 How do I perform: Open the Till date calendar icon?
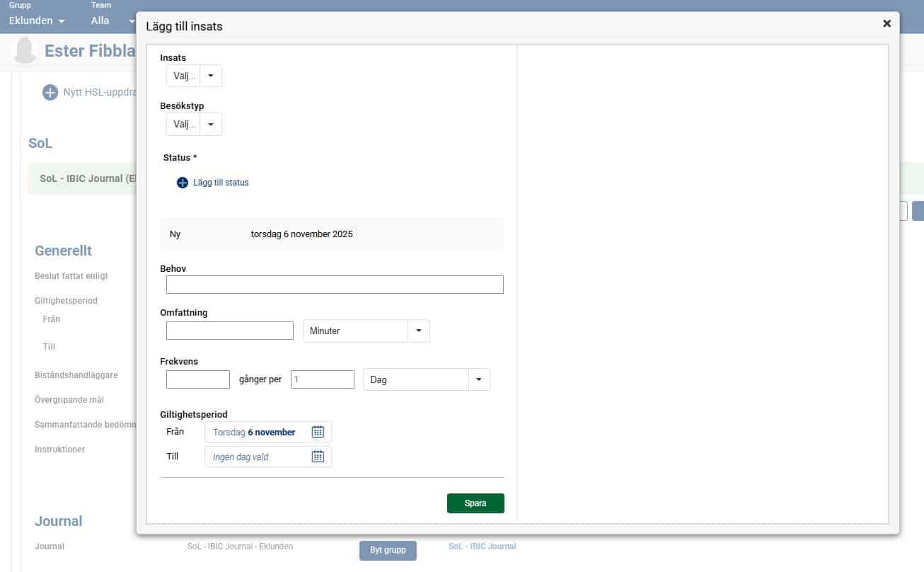tap(318, 457)
